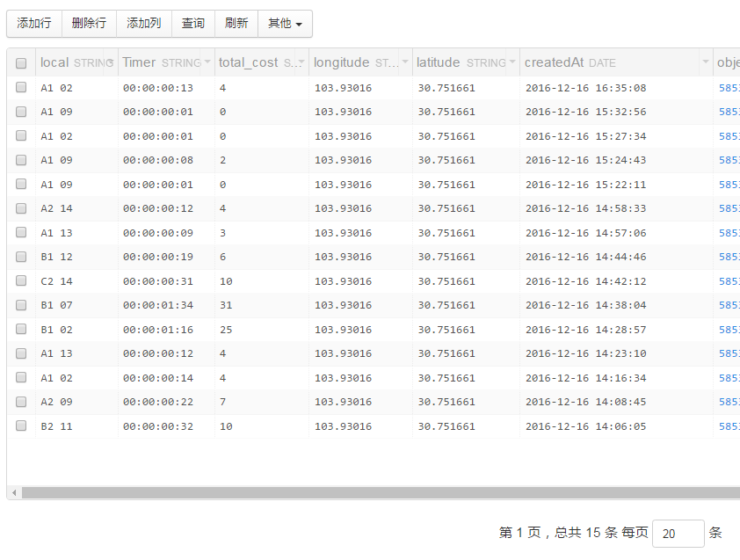Open objectId link in the 14:42:12 row
740x560 pixels.
coord(729,281)
